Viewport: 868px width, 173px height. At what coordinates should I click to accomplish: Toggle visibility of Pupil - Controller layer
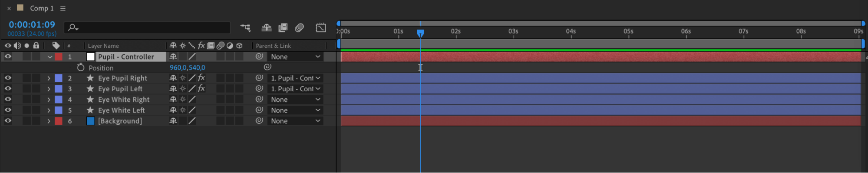pos(8,57)
